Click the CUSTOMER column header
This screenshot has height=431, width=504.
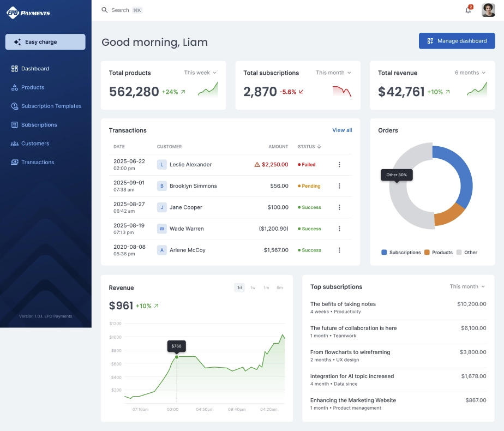[x=169, y=147]
